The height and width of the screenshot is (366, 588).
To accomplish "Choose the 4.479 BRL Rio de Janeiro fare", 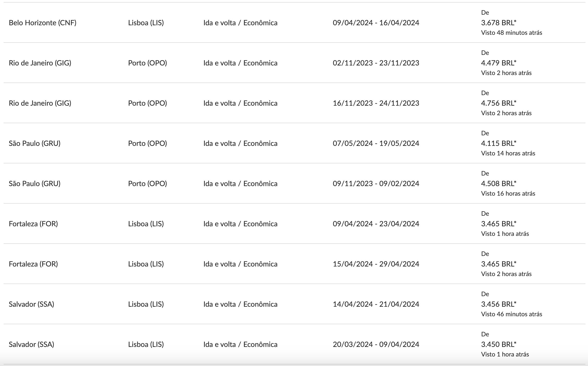I will click(x=499, y=63).
